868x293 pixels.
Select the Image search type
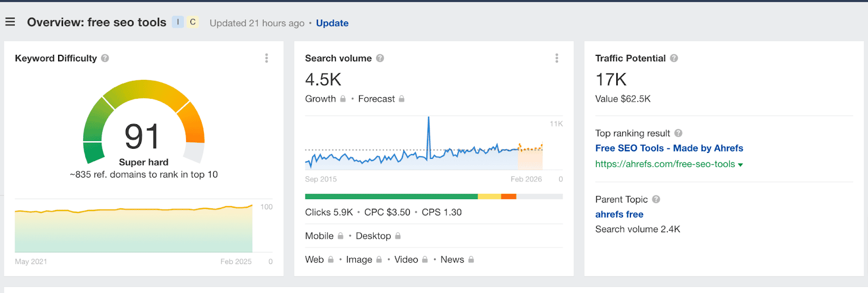point(364,259)
